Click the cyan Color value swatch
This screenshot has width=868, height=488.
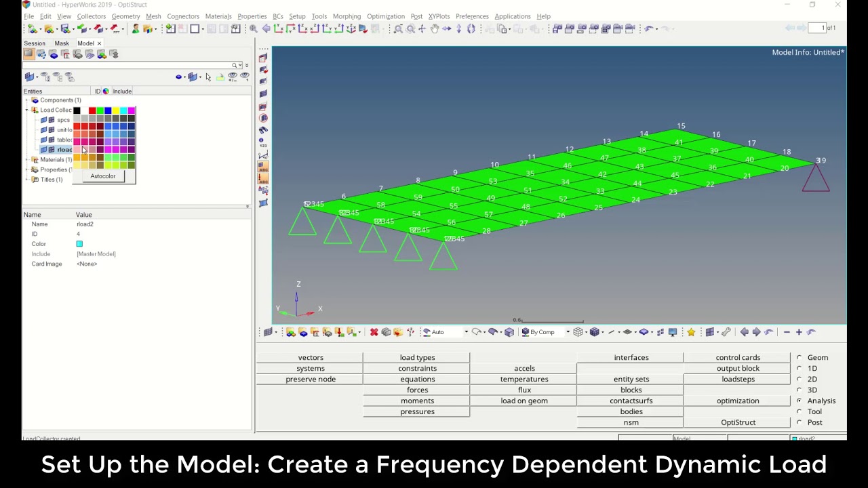(x=79, y=244)
